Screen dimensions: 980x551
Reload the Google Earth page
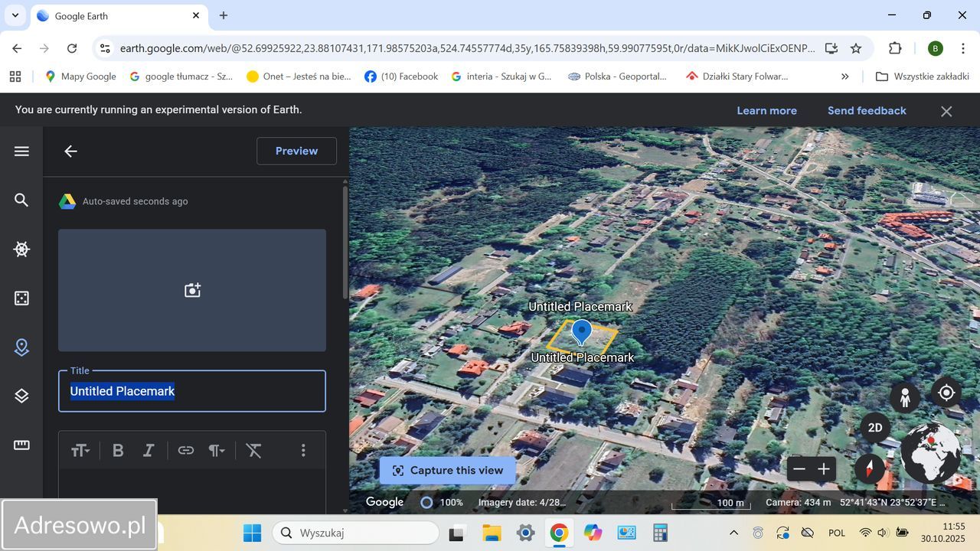click(x=72, y=48)
